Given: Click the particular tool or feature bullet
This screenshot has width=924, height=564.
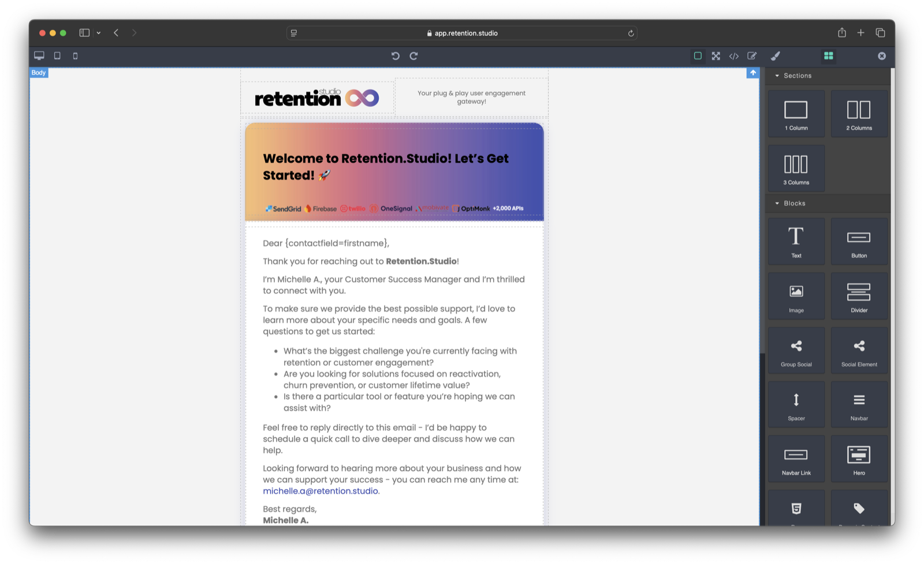Looking at the screenshot, I should (x=399, y=402).
